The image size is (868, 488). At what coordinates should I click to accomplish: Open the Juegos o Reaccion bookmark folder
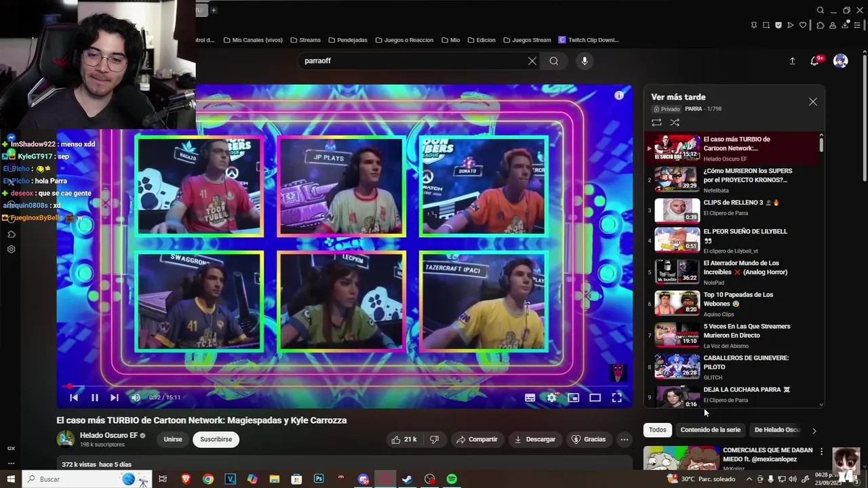404,40
